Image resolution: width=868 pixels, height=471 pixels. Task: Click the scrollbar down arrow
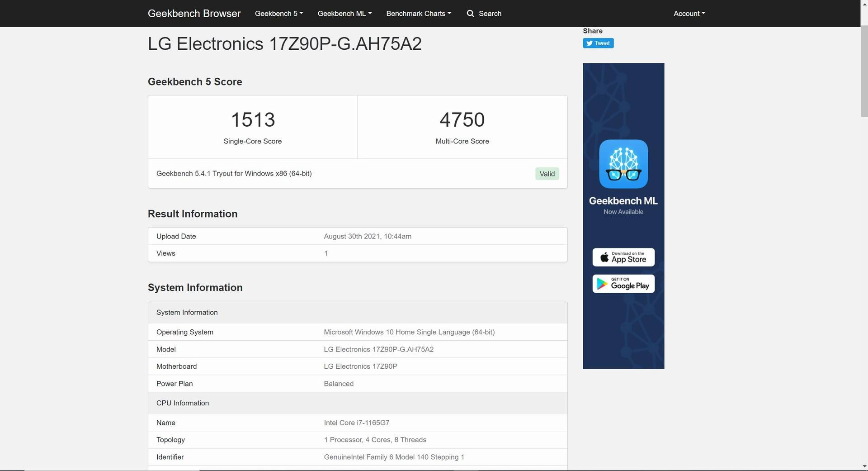pyautogui.click(x=864, y=466)
